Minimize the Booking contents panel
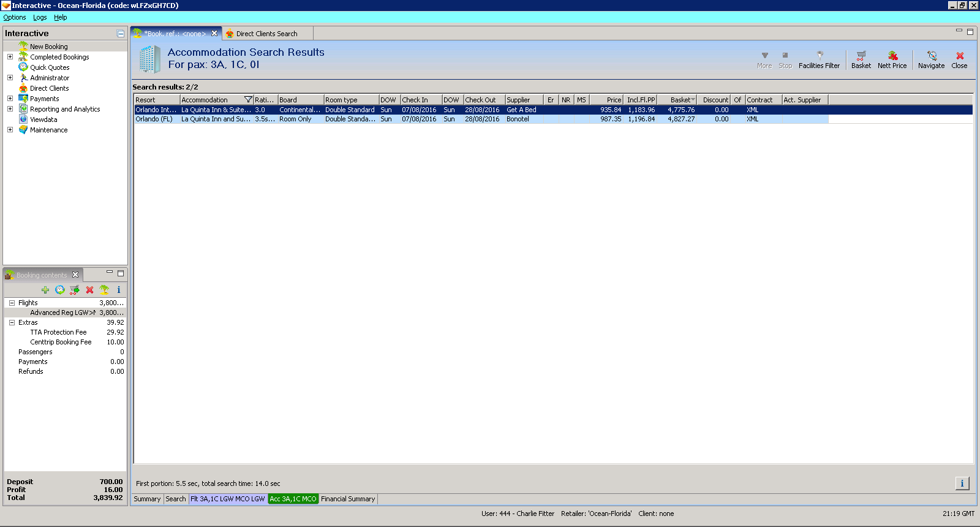Viewport: 980px width, 527px height. click(x=110, y=271)
